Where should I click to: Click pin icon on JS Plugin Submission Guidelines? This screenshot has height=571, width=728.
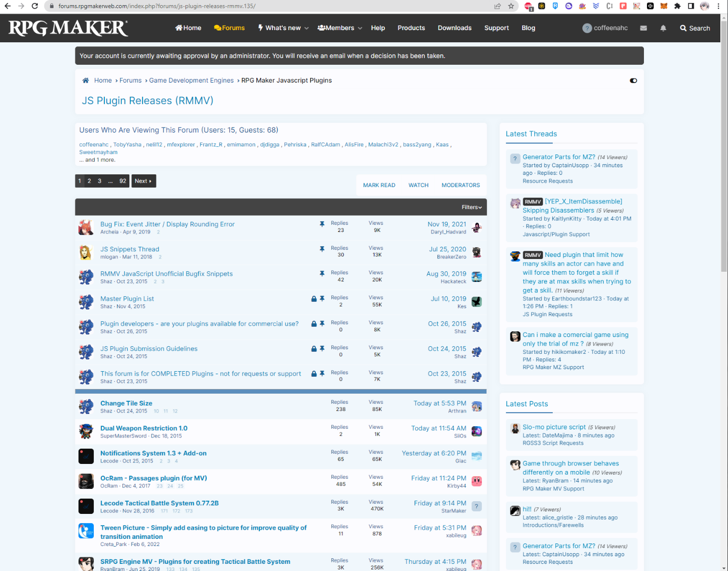[x=322, y=349]
